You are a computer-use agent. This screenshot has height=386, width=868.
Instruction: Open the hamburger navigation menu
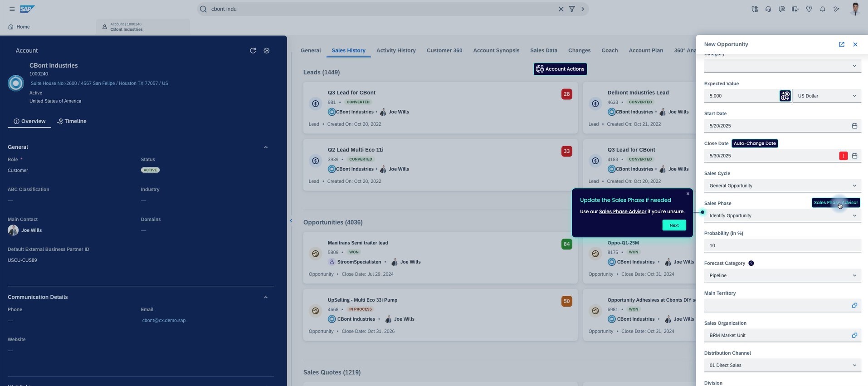[12, 9]
